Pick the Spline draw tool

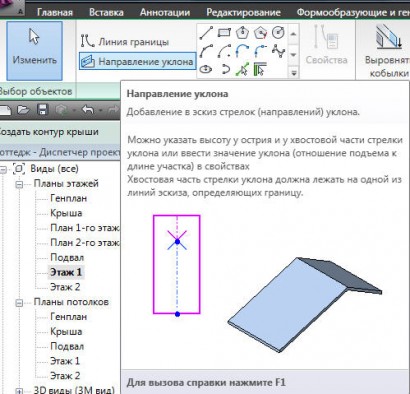click(x=278, y=51)
